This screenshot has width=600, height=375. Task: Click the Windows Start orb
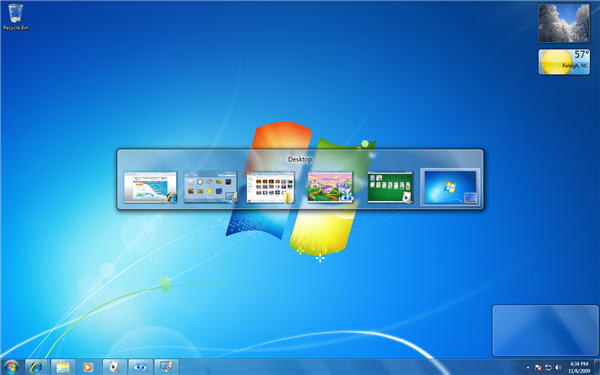(x=11, y=367)
